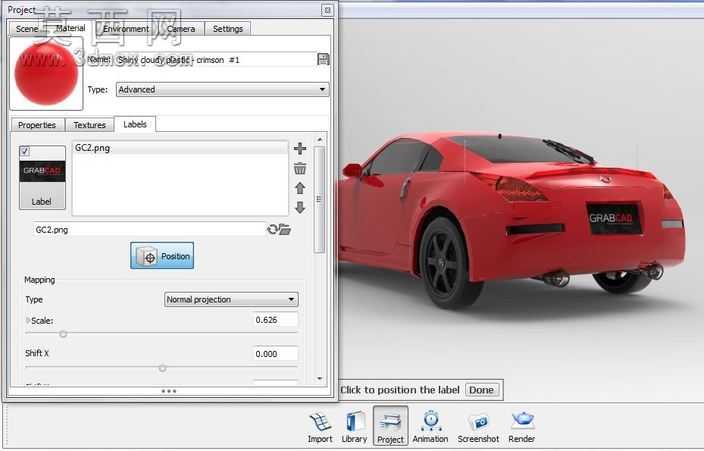
Task: Take a Screenshot of the view
Action: pyautogui.click(x=478, y=427)
